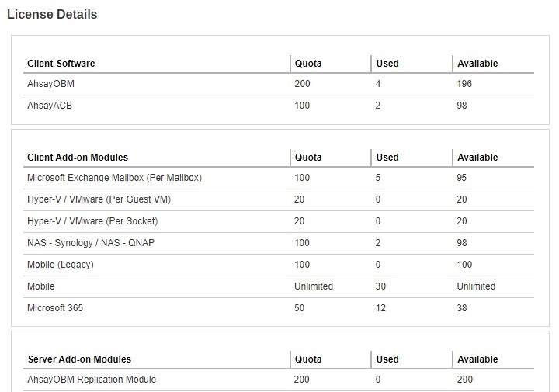
Task: Click the Unlimited quota value for Mobile
Action: pyautogui.click(x=314, y=286)
